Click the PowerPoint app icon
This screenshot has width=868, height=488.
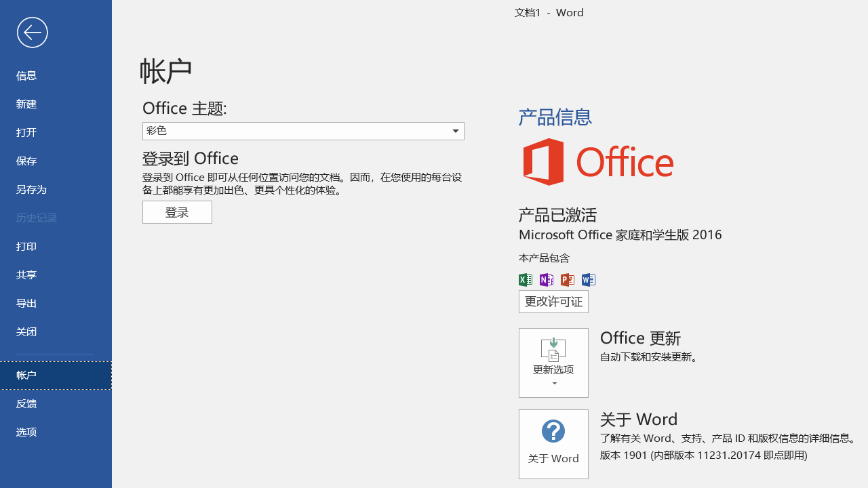coord(568,280)
